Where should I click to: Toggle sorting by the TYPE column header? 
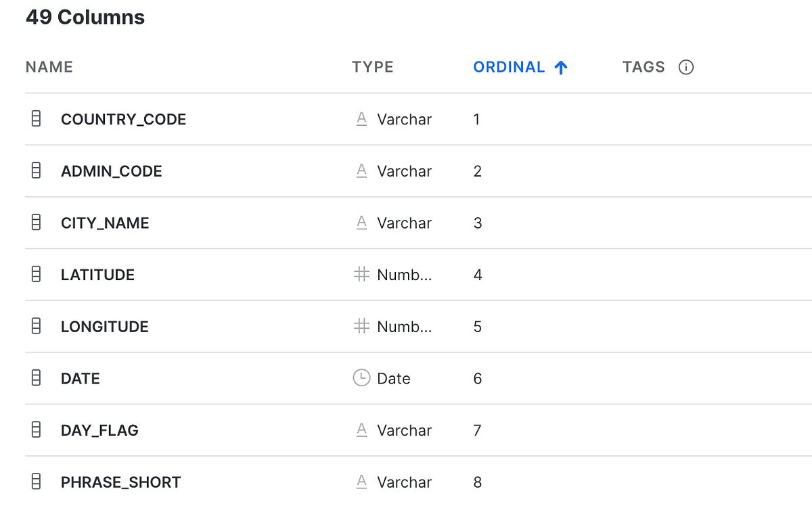372,67
